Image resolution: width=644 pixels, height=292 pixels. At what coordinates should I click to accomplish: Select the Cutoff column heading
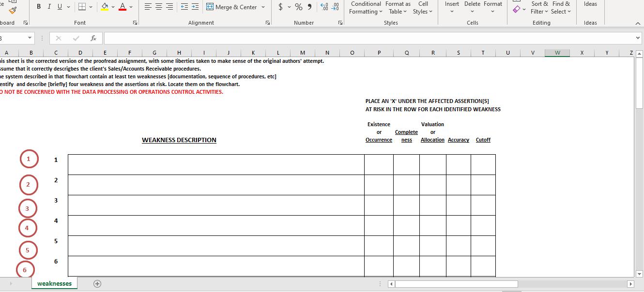click(483, 140)
